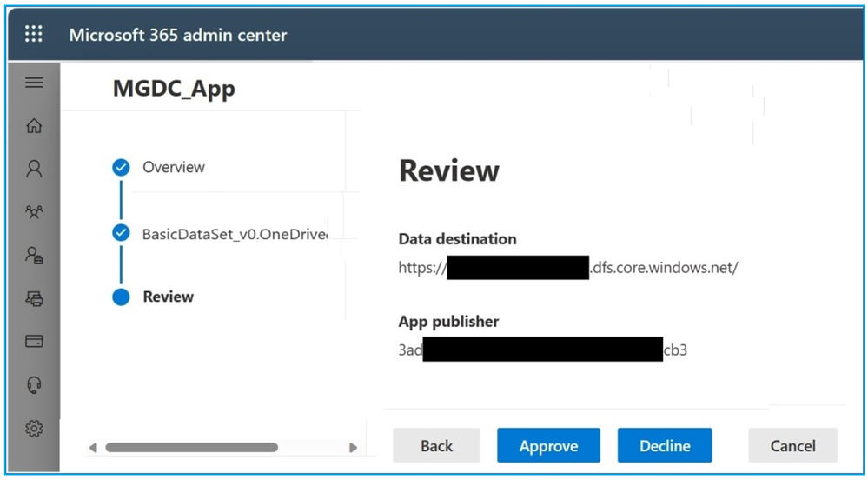
Task: Cancel the review dialog
Action: point(792,445)
